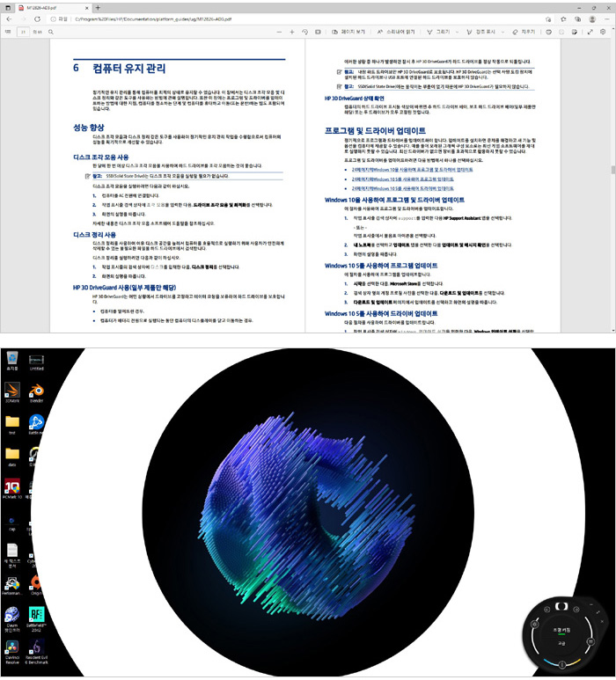Open the Collections icon in Edge
This screenshot has height=680, width=616.
tap(578, 19)
